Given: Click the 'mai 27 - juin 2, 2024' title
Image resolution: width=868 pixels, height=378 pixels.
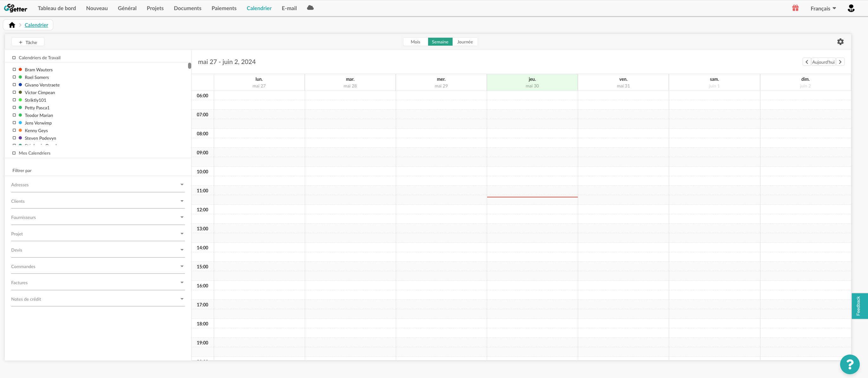Looking at the screenshot, I should 227,62.
